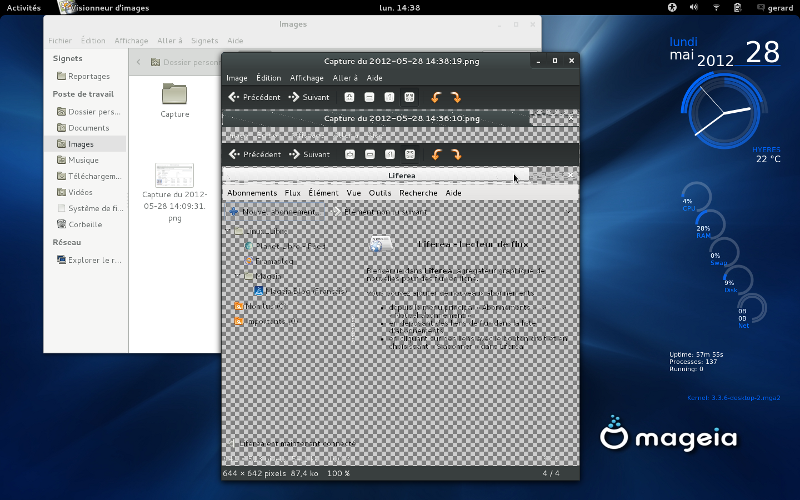Toggle best fit zoom in the image viewer
Viewport: 800px width, 500px height.
[x=409, y=97]
